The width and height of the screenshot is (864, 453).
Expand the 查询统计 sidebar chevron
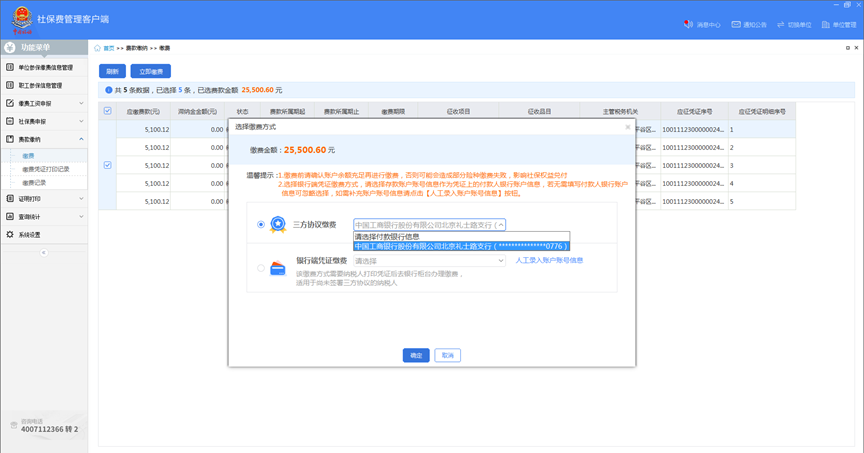[81, 217]
